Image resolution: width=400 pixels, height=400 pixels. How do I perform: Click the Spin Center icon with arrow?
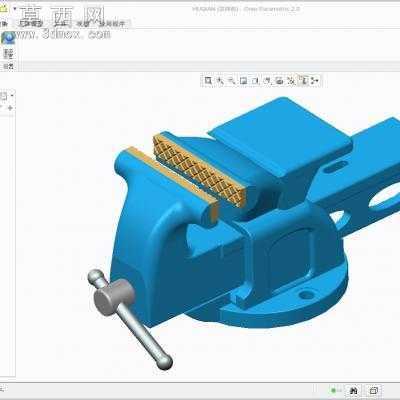tap(315, 81)
